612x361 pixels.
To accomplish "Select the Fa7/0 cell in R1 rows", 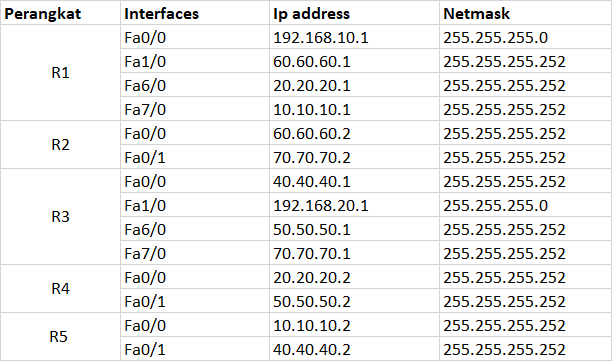I will pos(195,109).
